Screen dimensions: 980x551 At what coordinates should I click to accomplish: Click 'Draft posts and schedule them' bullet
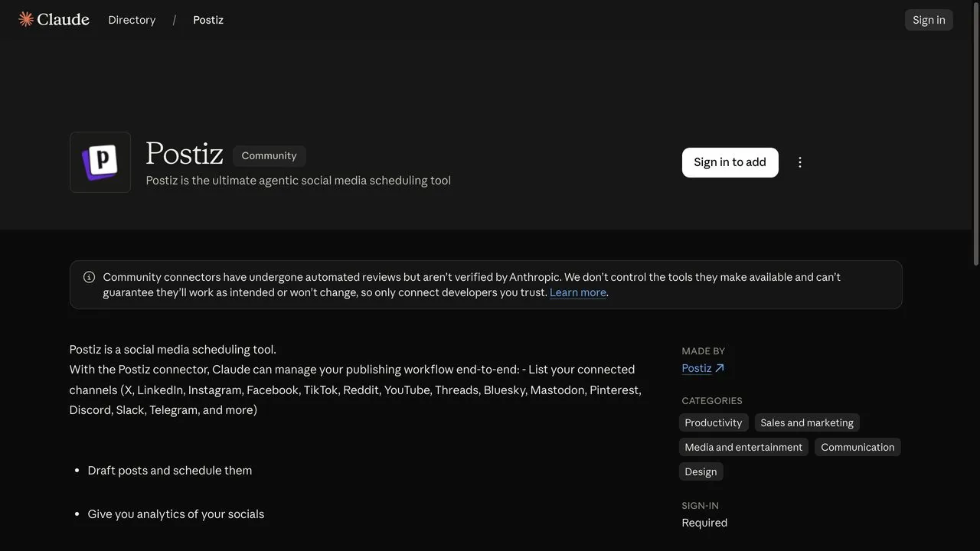point(170,470)
